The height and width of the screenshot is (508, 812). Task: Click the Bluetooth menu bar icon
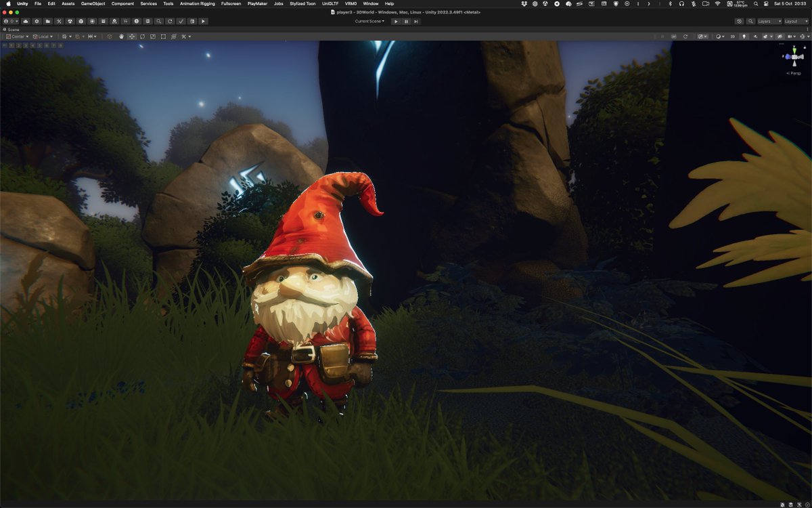coord(670,3)
